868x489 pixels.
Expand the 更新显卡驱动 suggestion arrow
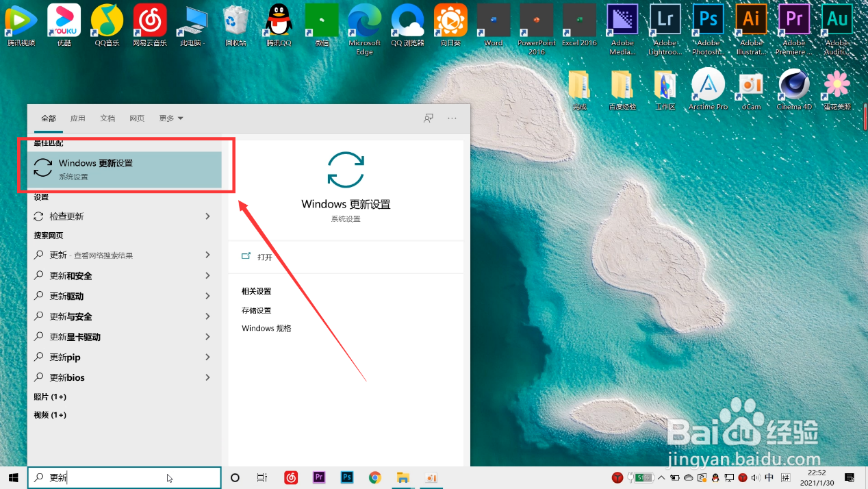(x=207, y=337)
